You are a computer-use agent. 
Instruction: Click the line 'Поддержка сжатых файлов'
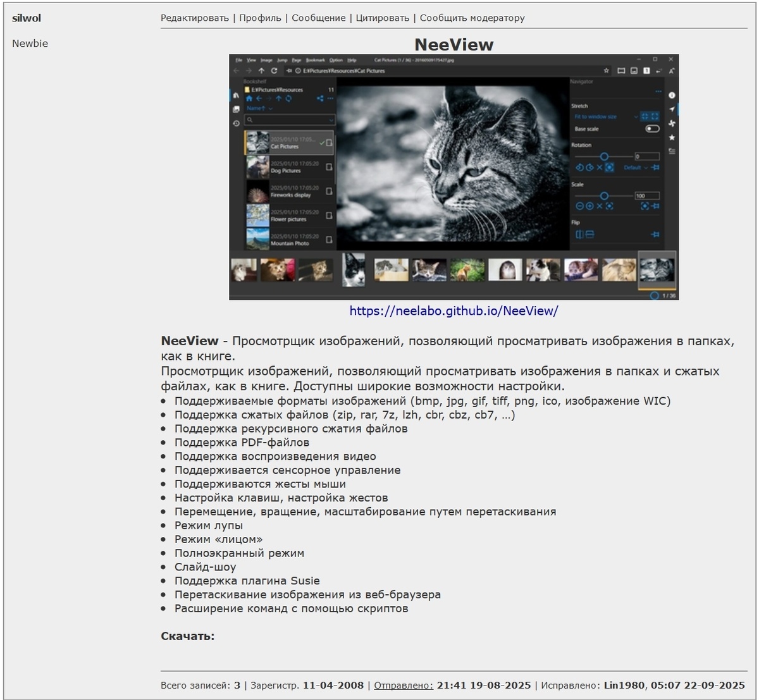pyautogui.click(x=345, y=415)
